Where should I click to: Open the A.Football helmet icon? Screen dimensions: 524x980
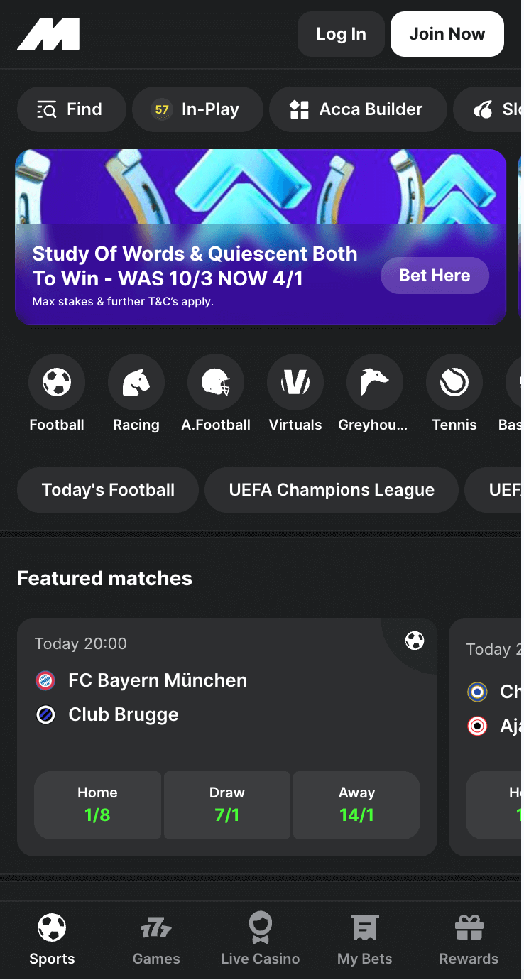[x=216, y=383]
